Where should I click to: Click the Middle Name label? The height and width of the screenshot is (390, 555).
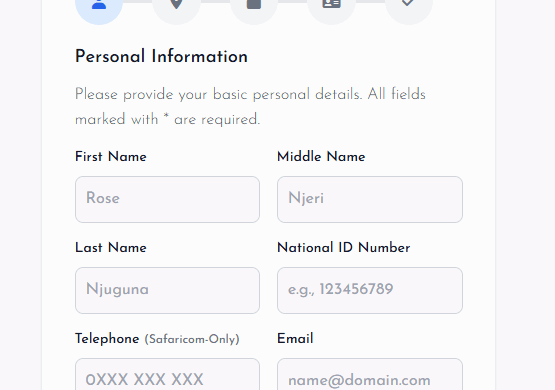click(x=321, y=156)
